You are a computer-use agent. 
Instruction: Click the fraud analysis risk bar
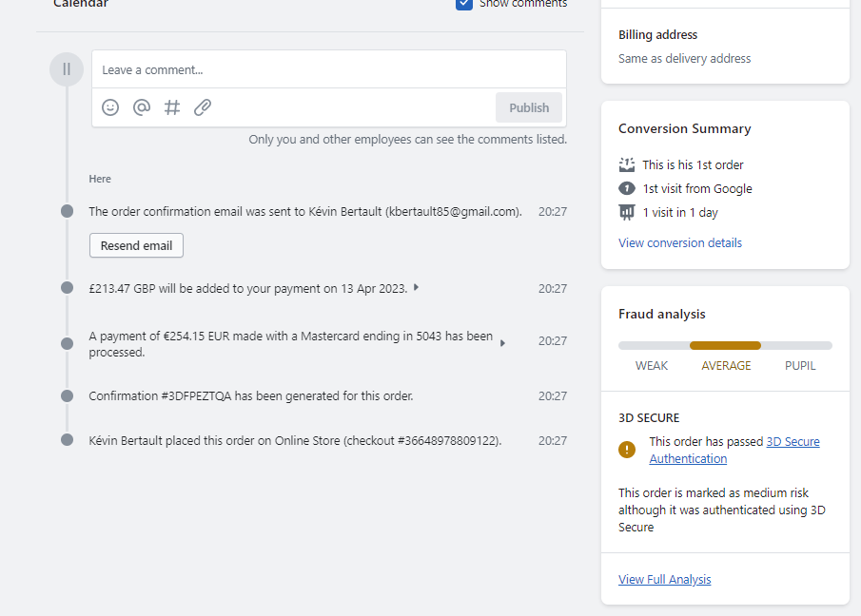pyautogui.click(x=725, y=345)
